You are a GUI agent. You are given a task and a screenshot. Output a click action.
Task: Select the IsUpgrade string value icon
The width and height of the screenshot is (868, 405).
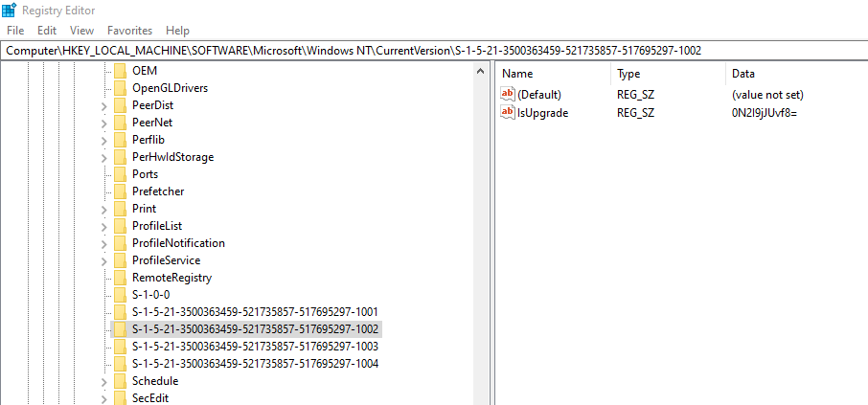507,112
